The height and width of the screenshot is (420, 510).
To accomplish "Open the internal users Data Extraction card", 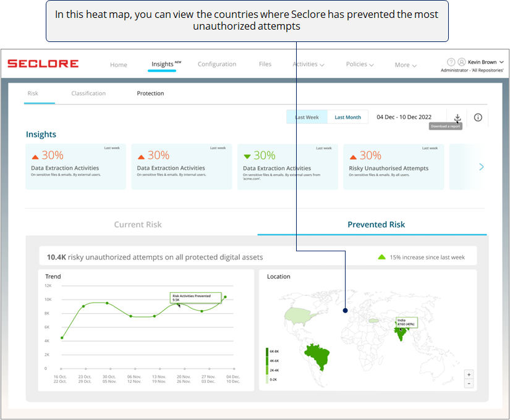I will click(x=182, y=166).
